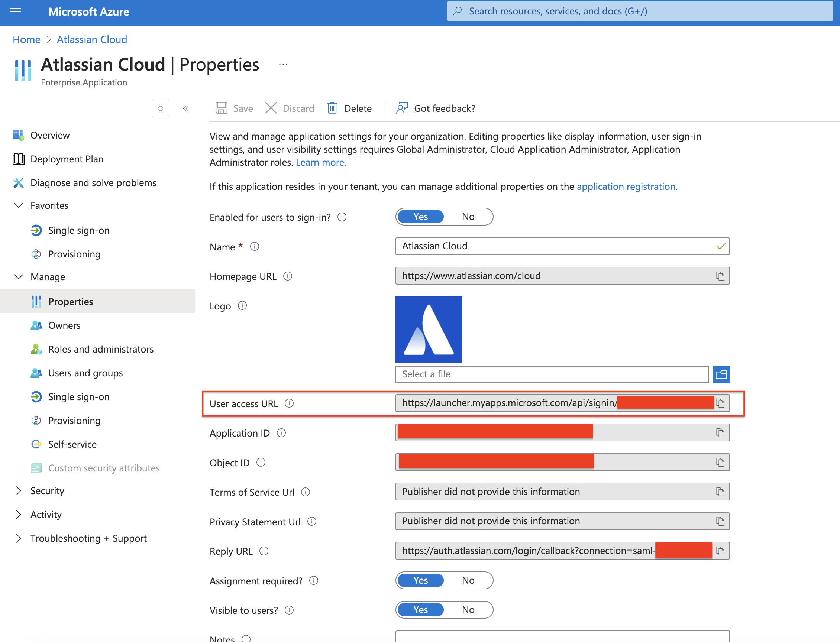Set Visible to users to No
The image size is (840, 642).
pos(468,610)
